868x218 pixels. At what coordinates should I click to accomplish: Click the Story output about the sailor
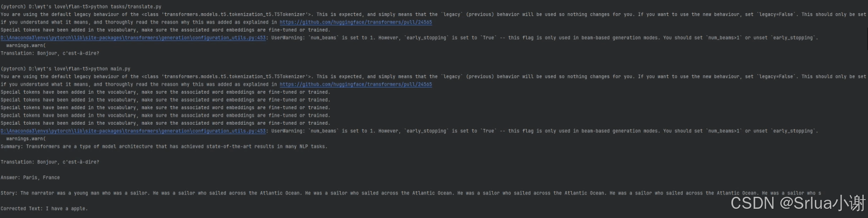coord(411,193)
